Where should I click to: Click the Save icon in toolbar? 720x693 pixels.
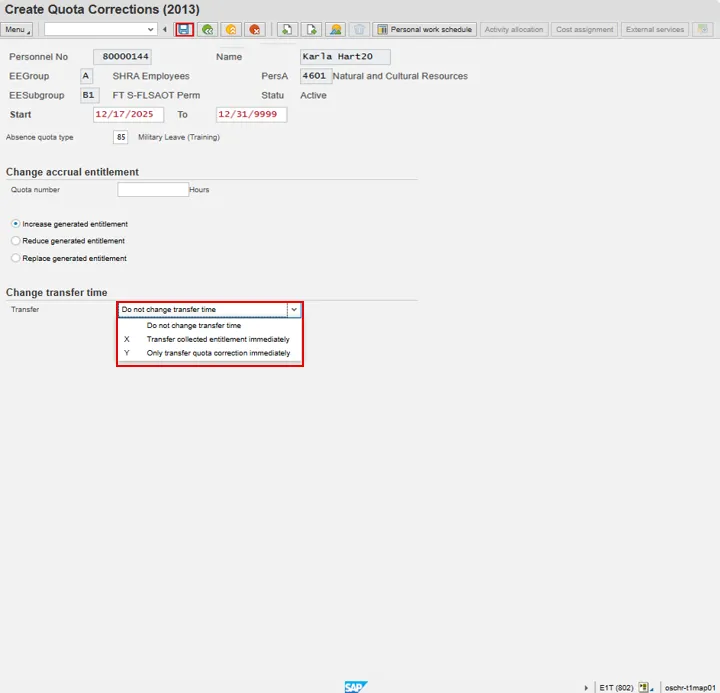pos(184,30)
